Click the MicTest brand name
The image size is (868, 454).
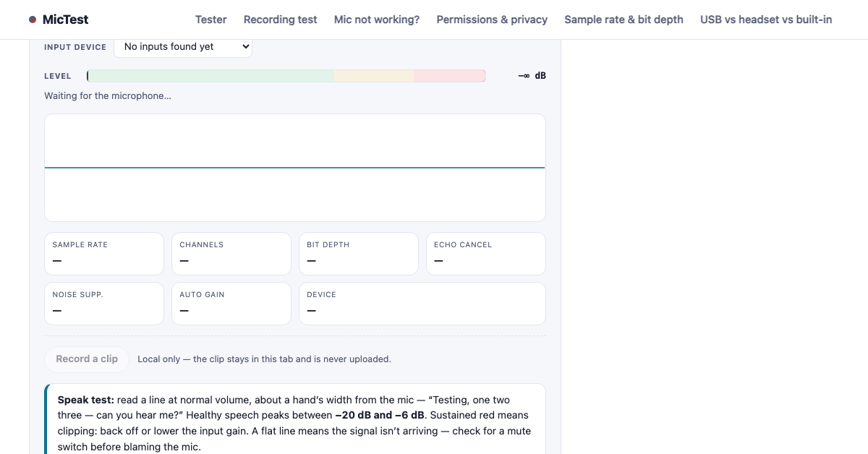pos(66,20)
